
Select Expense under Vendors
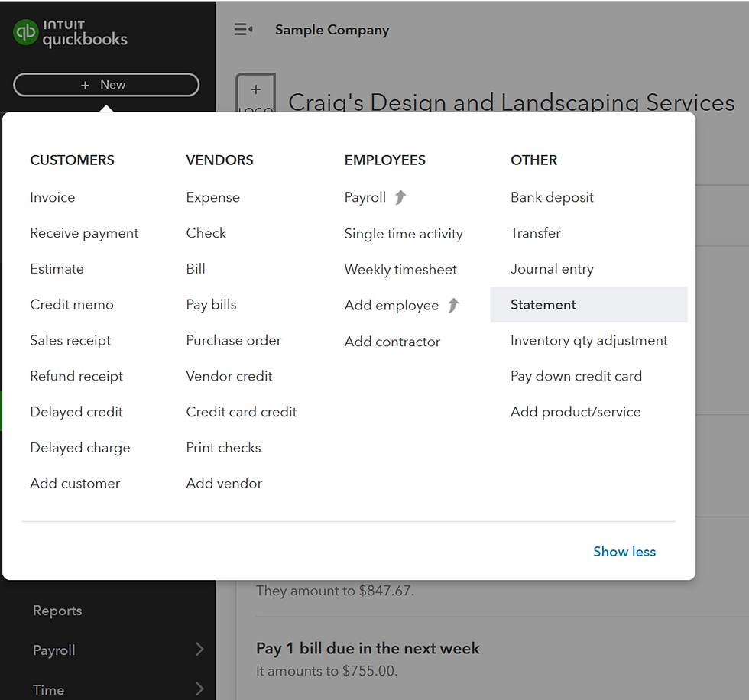tap(212, 197)
